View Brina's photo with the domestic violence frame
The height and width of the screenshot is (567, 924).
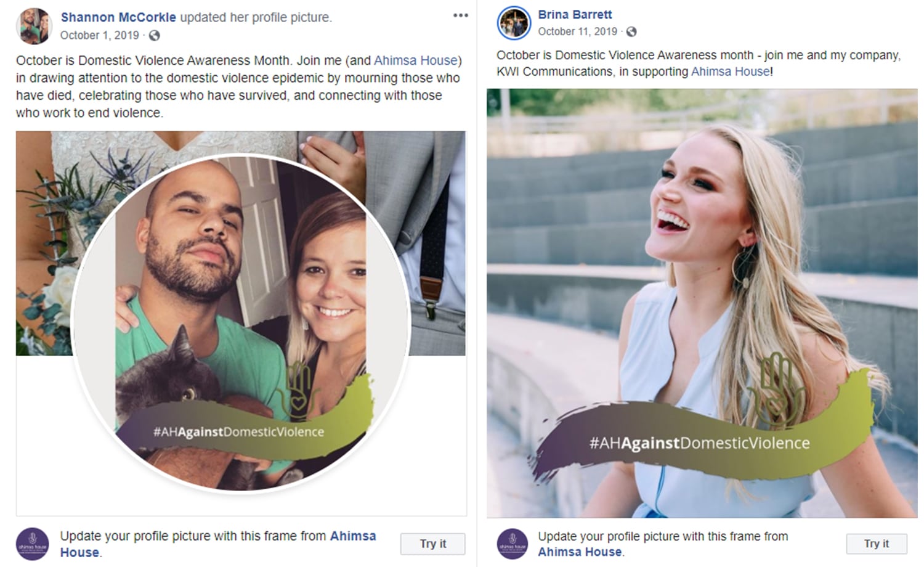702,303
